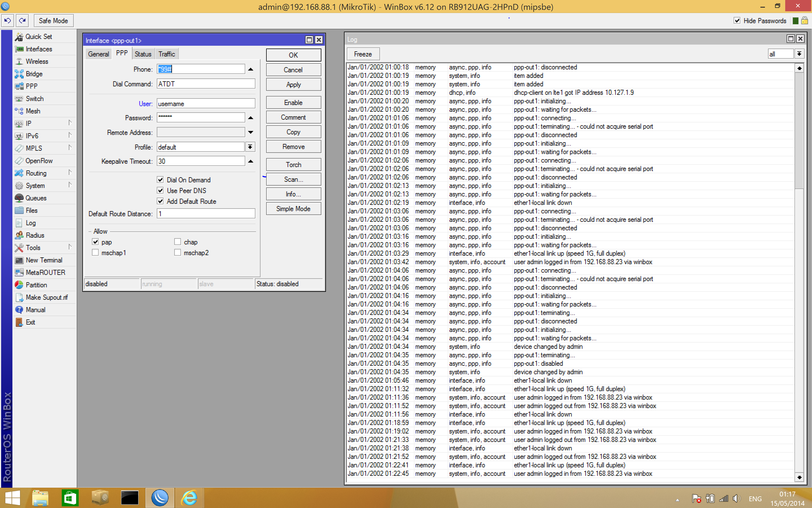
Task: Open the Windows Store taskbar icon
Action: [70, 498]
